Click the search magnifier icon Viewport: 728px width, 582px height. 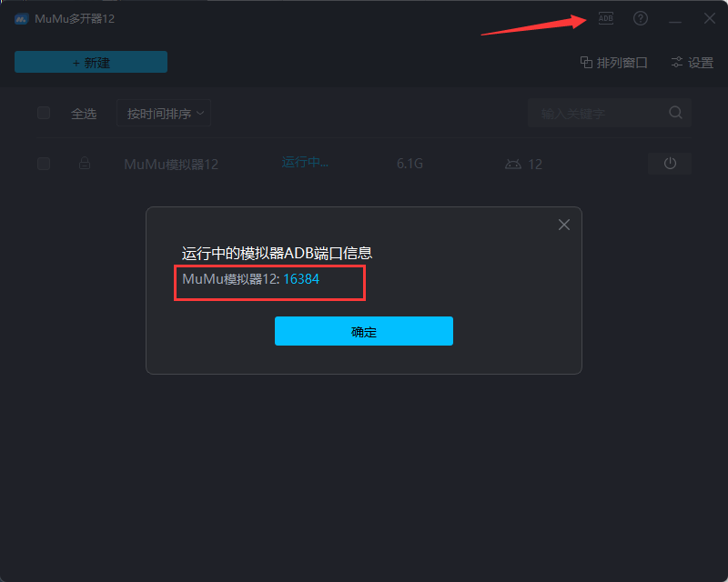pyautogui.click(x=675, y=113)
